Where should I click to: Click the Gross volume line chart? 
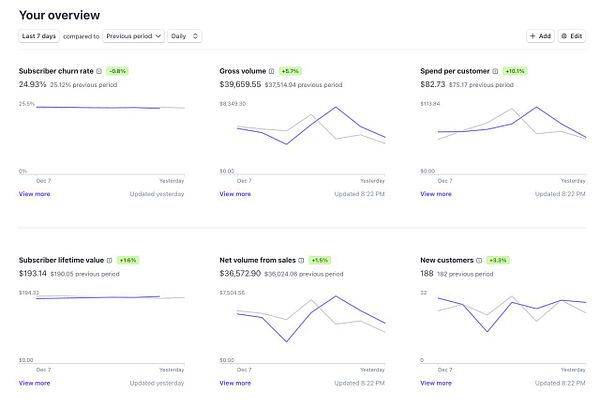[302, 139]
